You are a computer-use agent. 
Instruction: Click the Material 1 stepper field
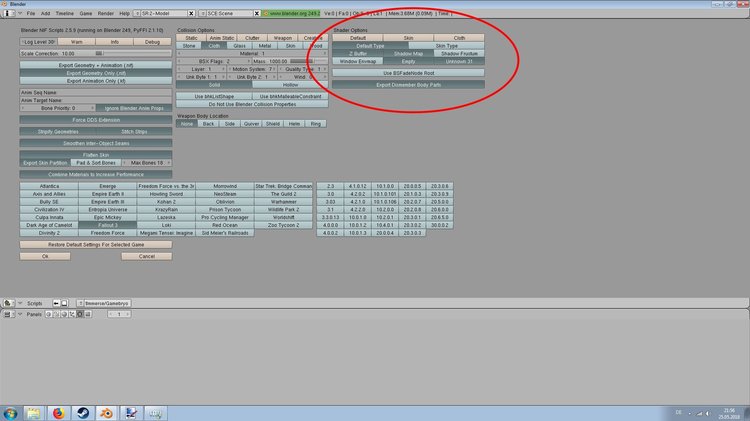coord(252,54)
